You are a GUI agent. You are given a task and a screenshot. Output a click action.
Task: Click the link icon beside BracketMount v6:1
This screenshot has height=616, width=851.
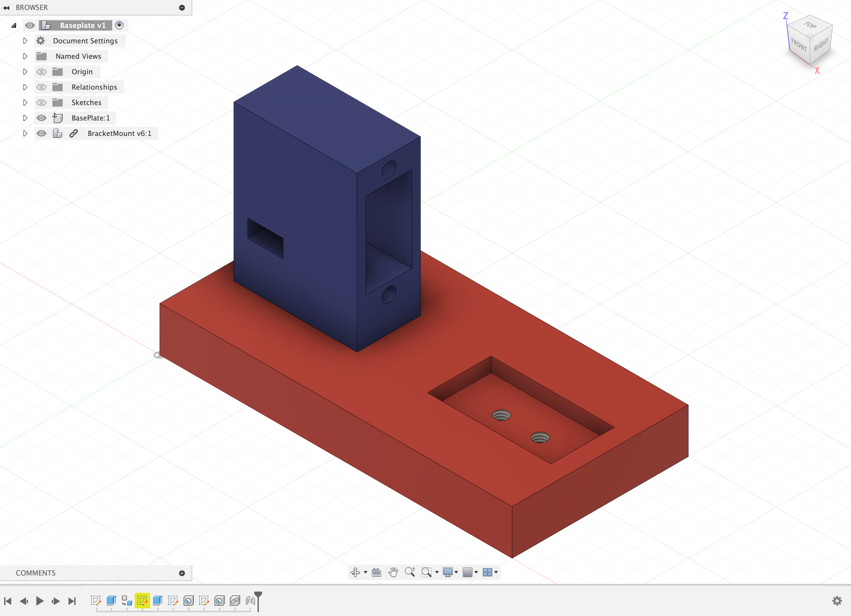point(74,133)
